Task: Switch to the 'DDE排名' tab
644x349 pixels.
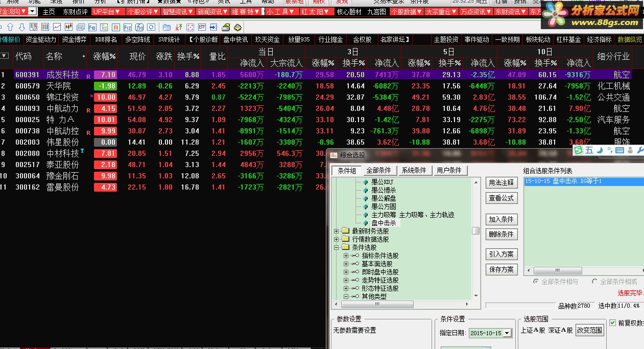Action: point(106,39)
